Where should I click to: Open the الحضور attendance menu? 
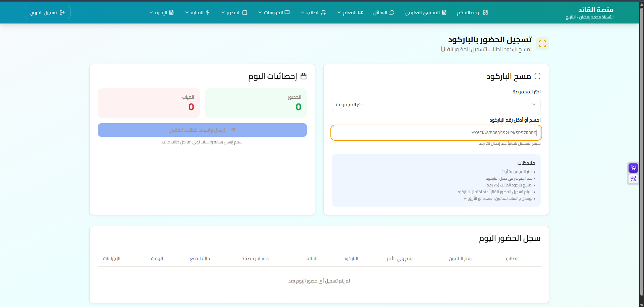click(234, 12)
